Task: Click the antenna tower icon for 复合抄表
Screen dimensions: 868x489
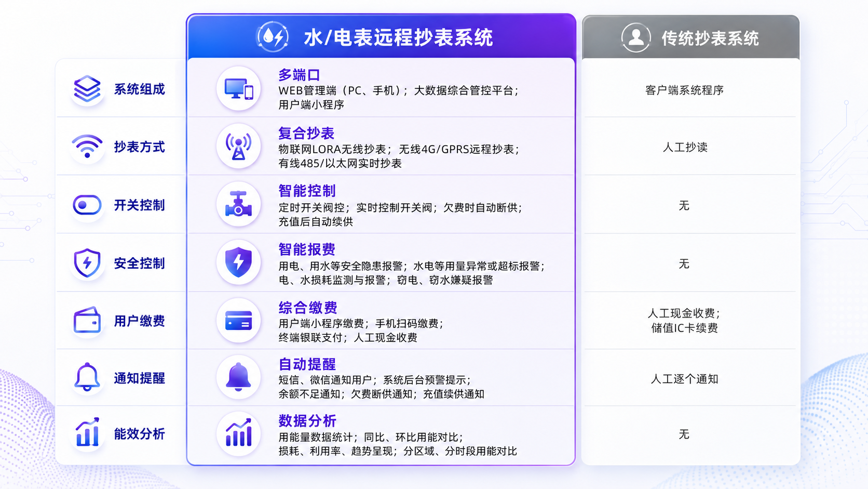Action: pyautogui.click(x=239, y=147)
